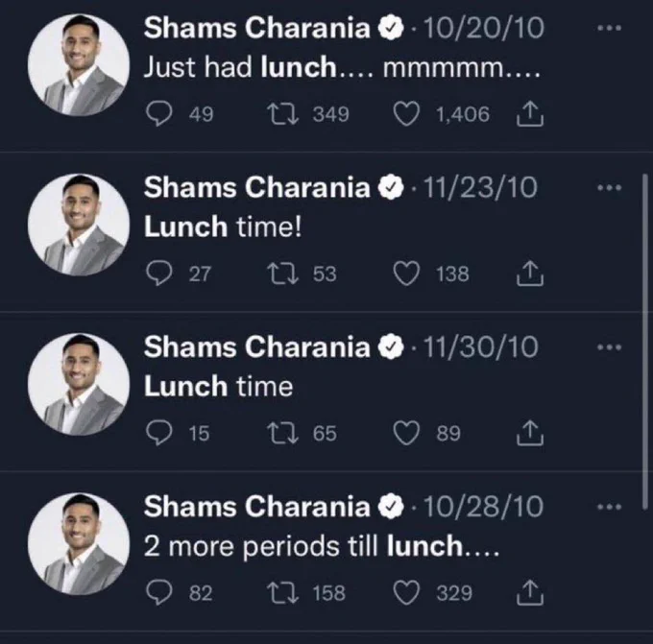
Task: Open more options on 10/20/10 tweet
Action: click(x=609, y=28)
